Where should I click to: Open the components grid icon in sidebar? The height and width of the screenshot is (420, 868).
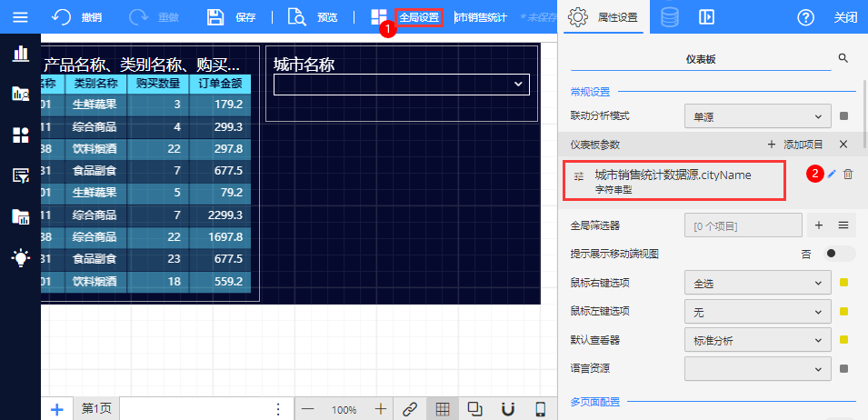(21, 135)
